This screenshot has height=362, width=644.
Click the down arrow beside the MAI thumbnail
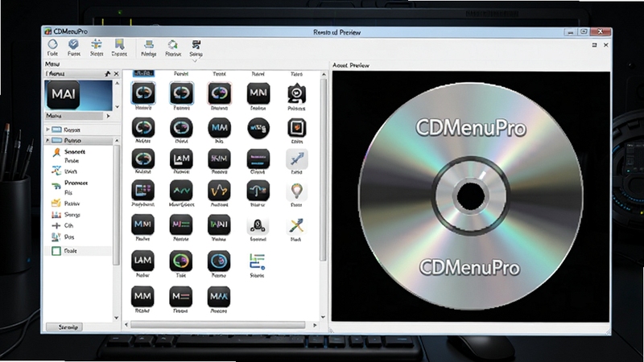117,107
